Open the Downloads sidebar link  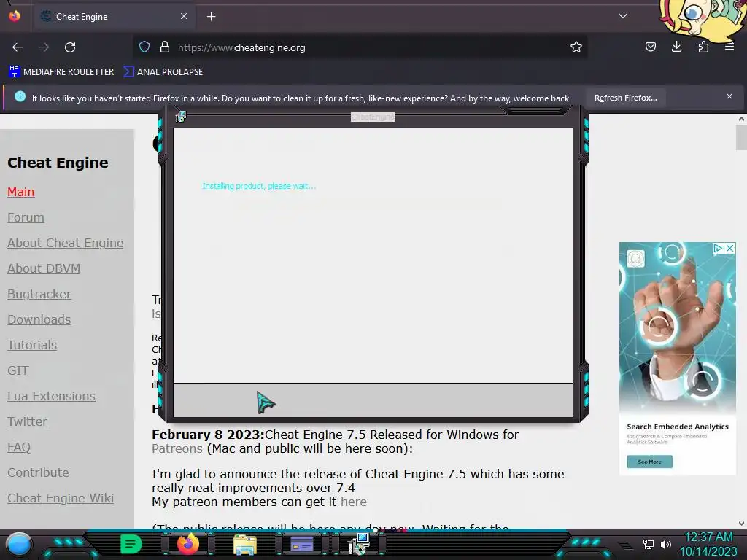click(39, 319)
